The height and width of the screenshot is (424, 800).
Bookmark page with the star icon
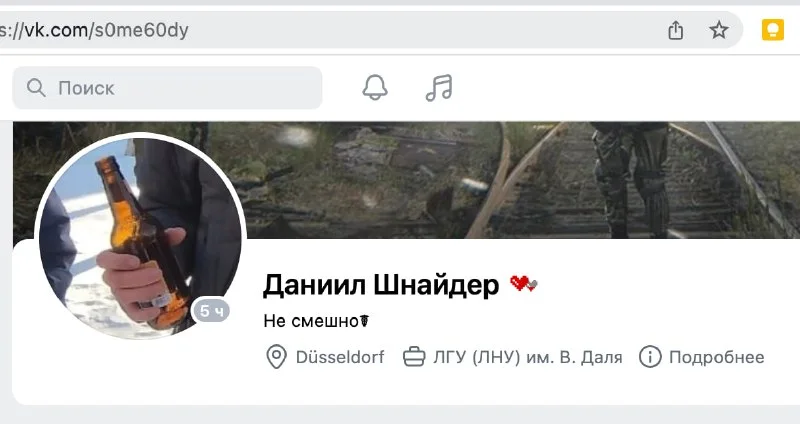[719, 30]
